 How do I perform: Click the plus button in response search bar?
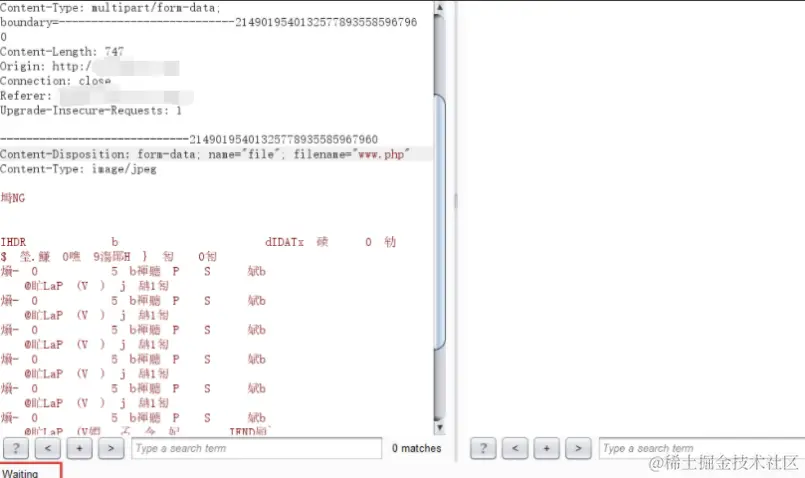(x=547, y=448)
